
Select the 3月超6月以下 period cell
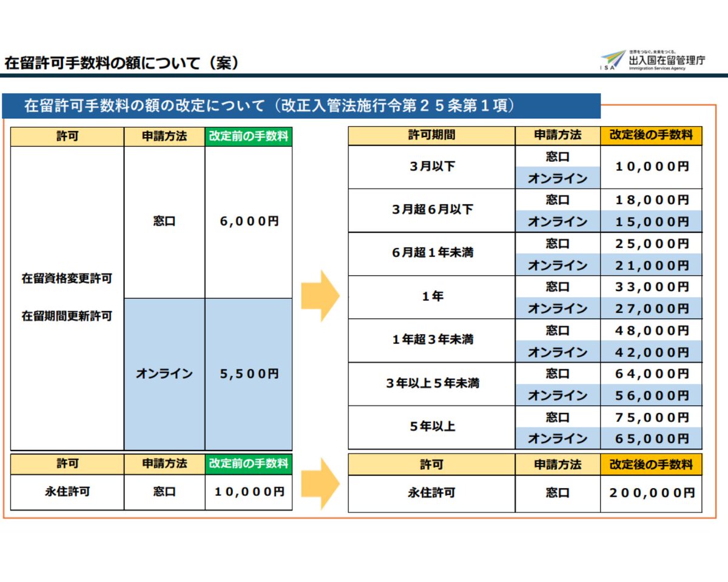(431, 210)
